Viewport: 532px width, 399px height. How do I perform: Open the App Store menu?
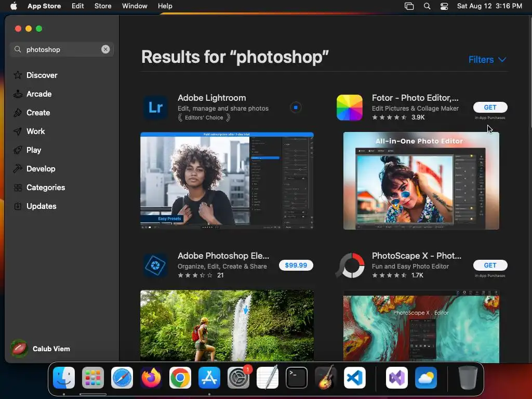click(x=44, y=6)
